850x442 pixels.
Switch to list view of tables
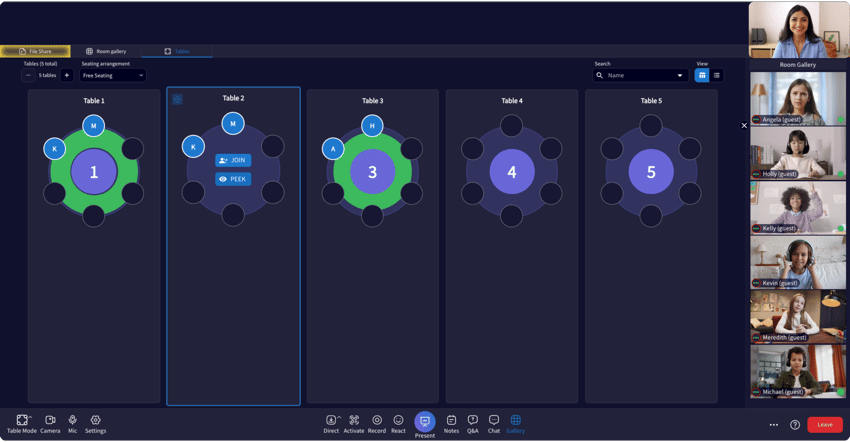pos(717,75)
